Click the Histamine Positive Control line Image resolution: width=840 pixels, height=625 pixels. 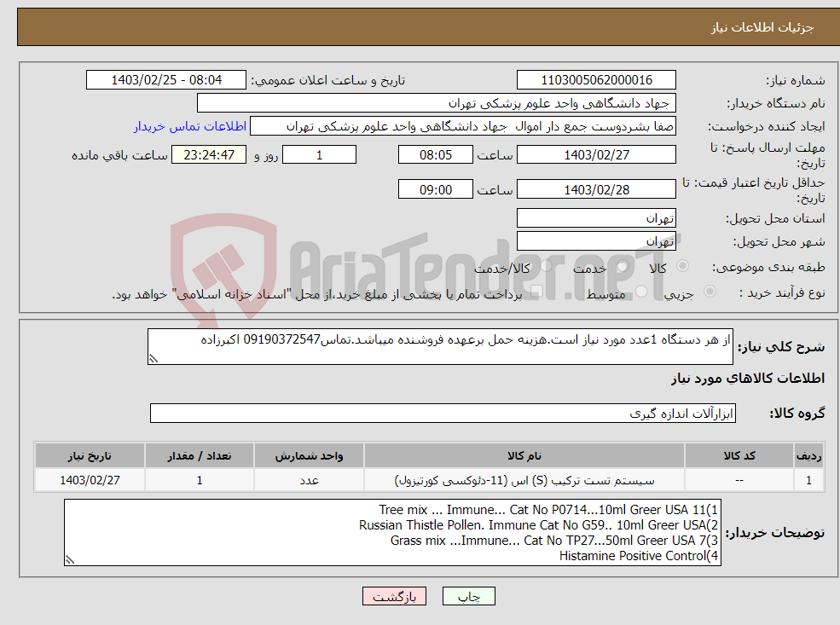pyautogui.click(x=639, y=556)
